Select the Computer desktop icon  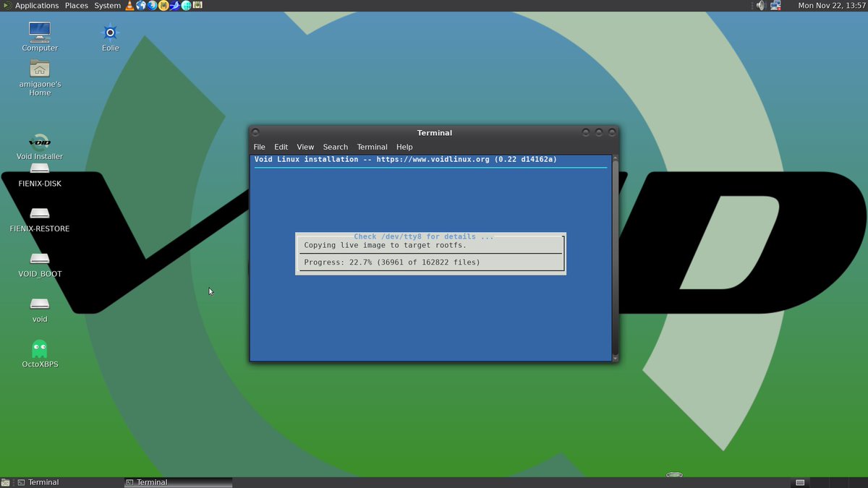40,37
